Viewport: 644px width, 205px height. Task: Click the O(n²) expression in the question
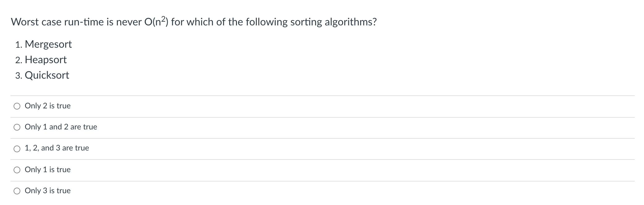[x=156, y=21]
